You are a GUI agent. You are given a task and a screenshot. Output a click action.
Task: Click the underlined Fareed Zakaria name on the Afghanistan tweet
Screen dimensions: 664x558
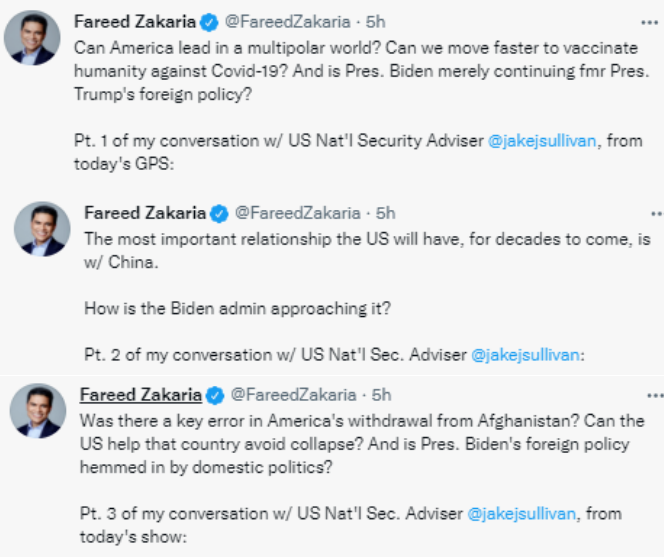(x=141, y=394)
